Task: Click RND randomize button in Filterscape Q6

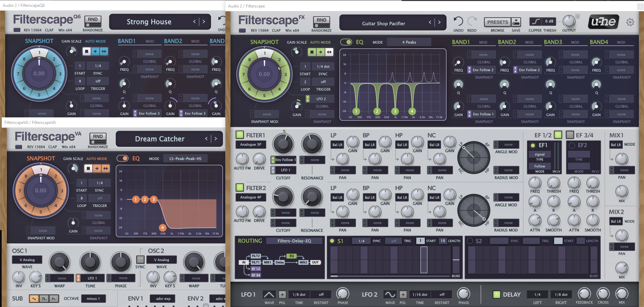Action: coord(93,21)
